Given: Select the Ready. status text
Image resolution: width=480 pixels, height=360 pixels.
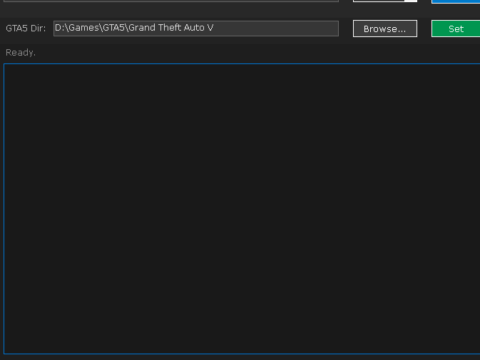Looking at the screenshot, I should [x=20, y=53].
